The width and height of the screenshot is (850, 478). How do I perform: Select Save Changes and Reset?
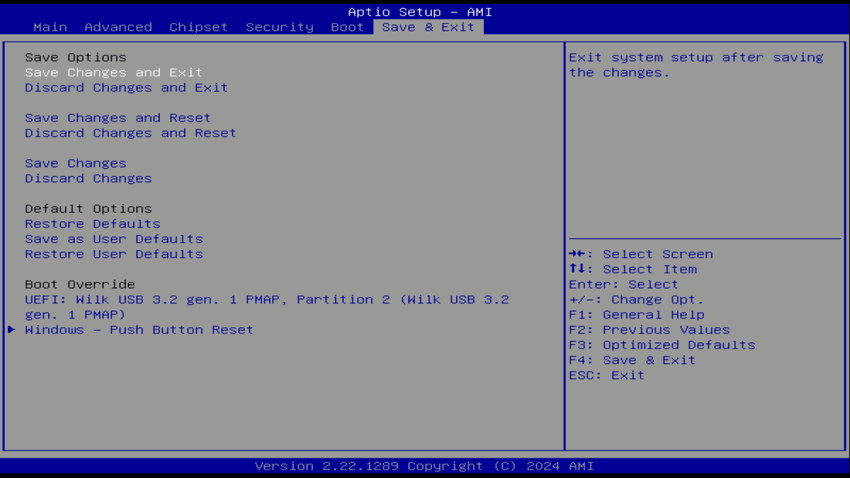[x=118, y=118]
